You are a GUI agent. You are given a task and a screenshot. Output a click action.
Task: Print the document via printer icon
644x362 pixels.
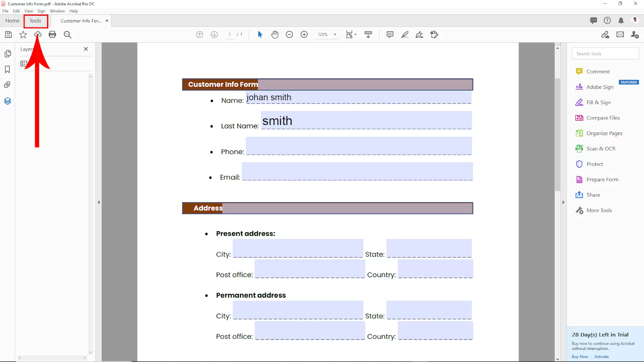(52, 35)
